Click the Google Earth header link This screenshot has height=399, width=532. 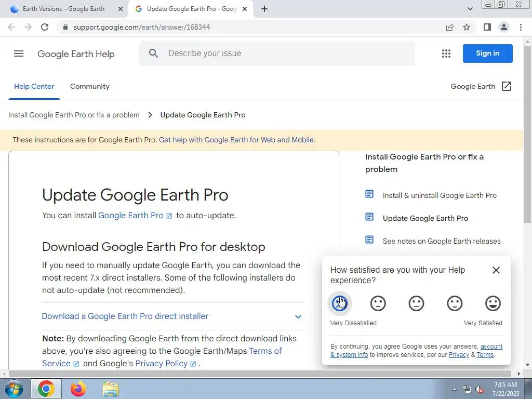(x=473, y=87)
